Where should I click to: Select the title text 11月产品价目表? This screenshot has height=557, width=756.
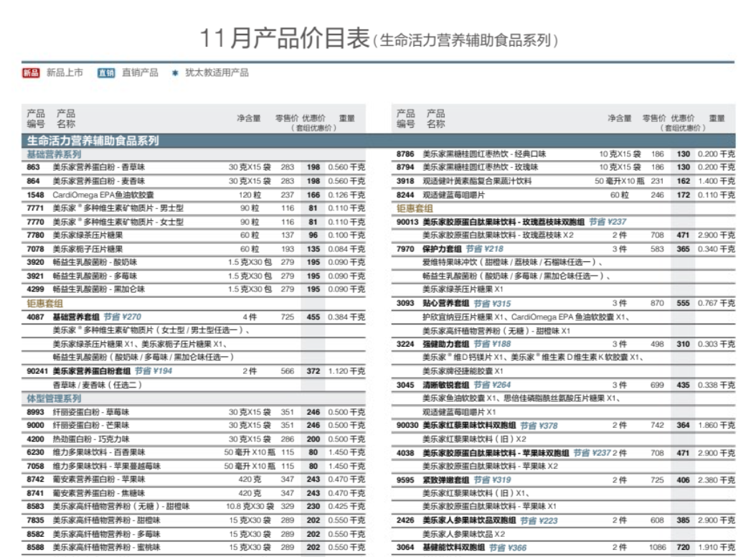pos(285,37)
